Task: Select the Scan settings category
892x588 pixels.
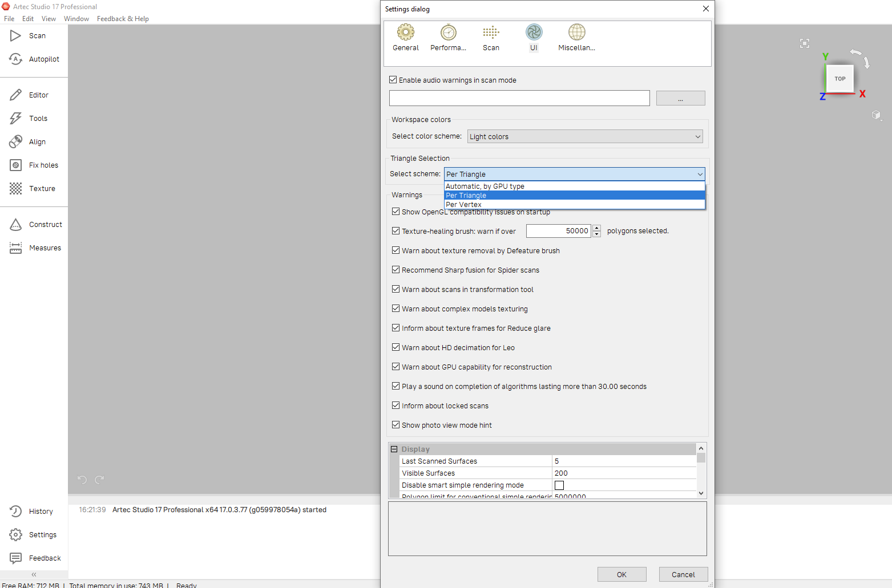Action: point(491,38)
